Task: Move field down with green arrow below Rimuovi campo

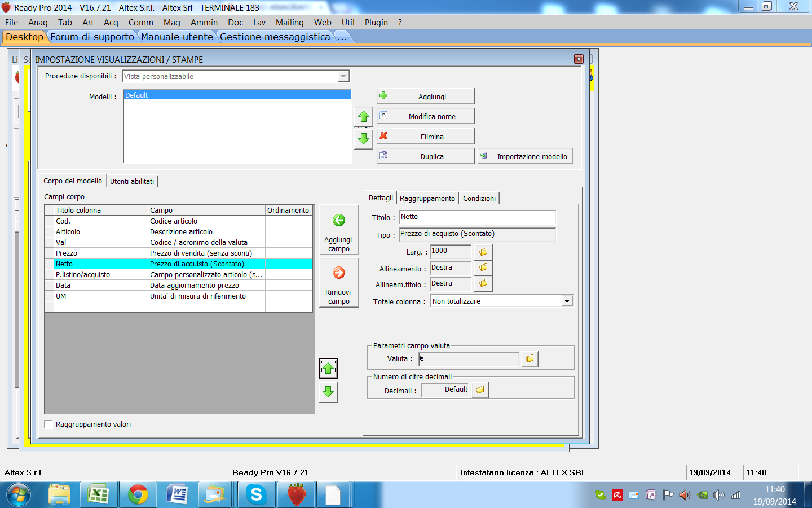Action: click(328, 392)
